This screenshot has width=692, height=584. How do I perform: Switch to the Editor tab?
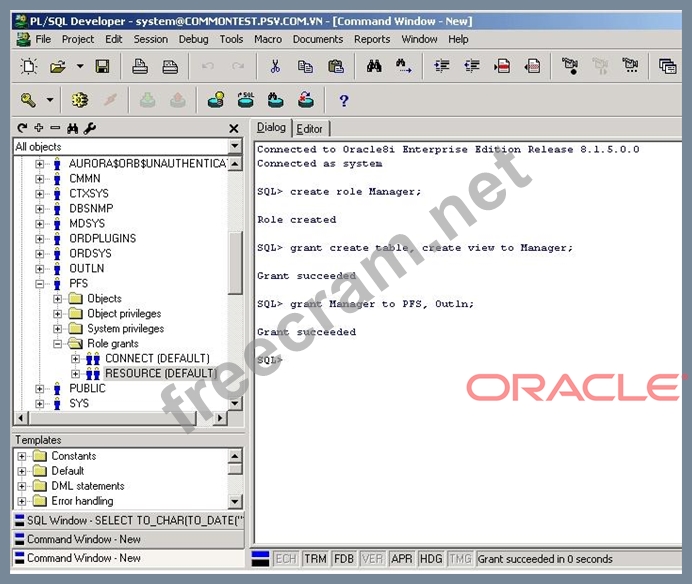tap(310, 129)
